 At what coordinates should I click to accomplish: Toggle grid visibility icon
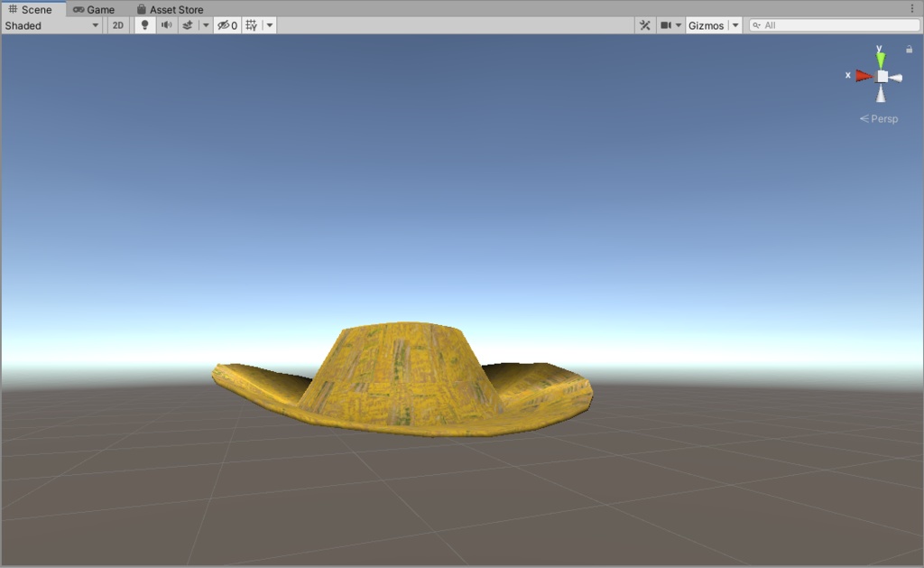click(x=252, y=25)
